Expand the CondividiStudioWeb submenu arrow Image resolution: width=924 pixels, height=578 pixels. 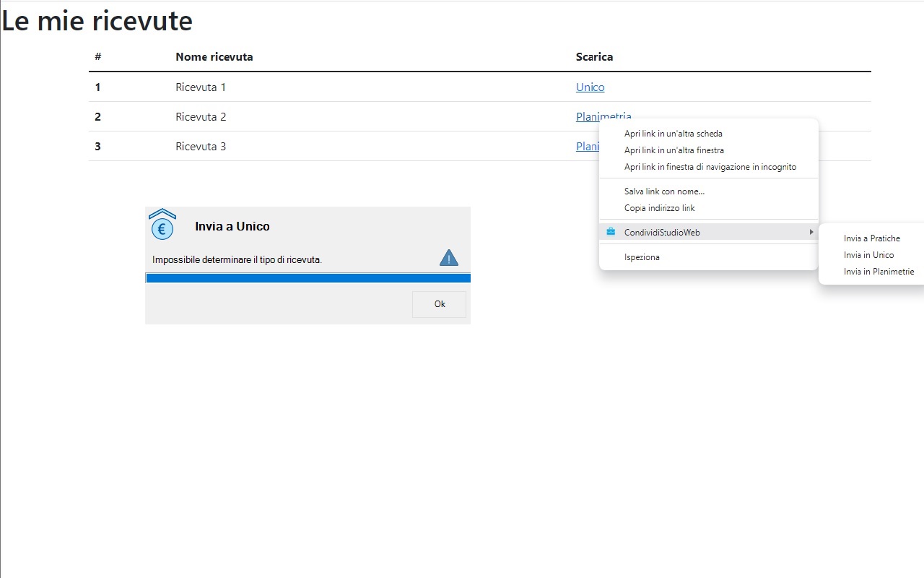pos(811,232)
